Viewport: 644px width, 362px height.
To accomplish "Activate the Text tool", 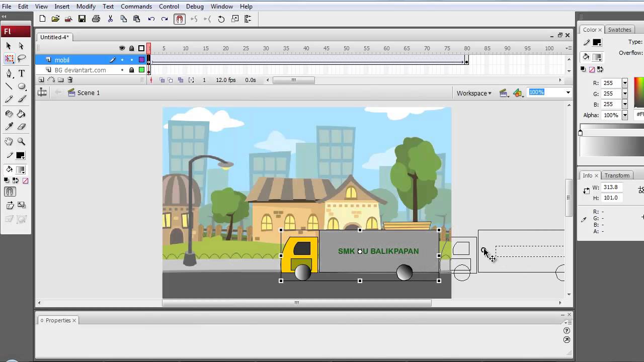I will (21, 73).
